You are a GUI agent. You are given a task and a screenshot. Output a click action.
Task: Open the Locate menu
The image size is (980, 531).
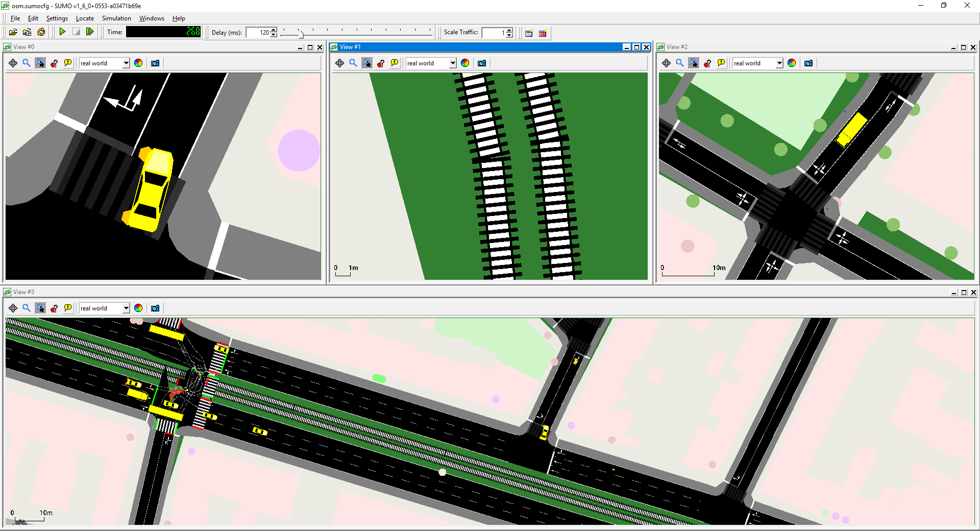(x=85, y=18)
